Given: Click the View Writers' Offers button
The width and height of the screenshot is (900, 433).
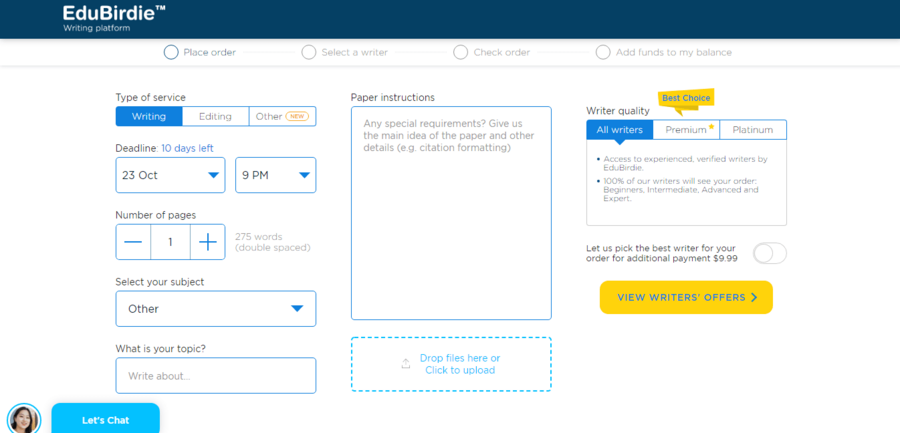Looking at the screenshot, I should click(x=686, y=297).
